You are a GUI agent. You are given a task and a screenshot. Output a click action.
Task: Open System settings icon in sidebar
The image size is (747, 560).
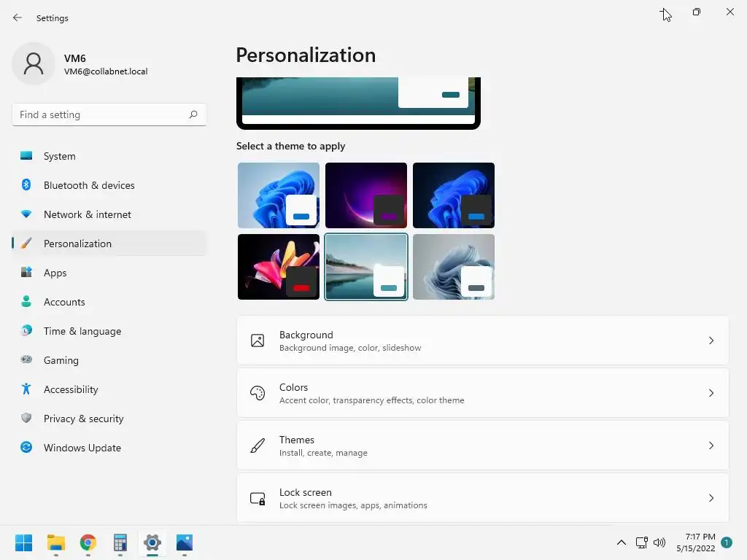pos(26,156)
